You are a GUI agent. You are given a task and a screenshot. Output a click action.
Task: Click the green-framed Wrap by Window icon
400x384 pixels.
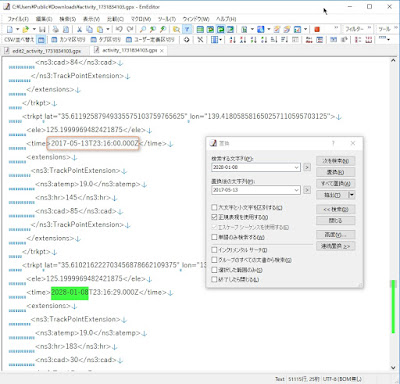click(220, 30)
